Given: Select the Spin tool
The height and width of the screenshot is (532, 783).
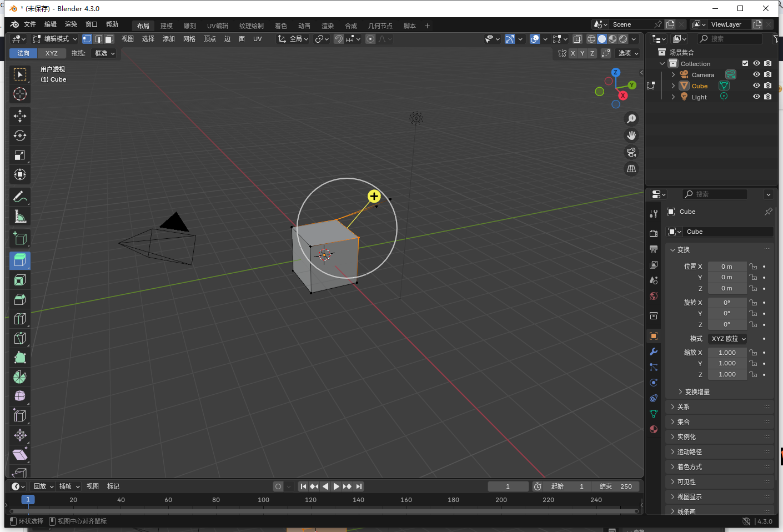Looking at the screenshot, I should point(20,377).
